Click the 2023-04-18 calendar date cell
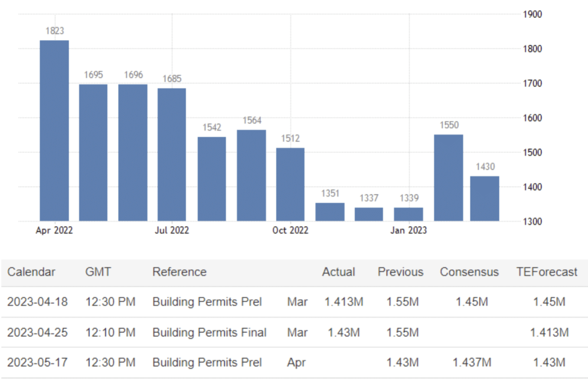This screenshot has width=588, height=379. point(37,302)
